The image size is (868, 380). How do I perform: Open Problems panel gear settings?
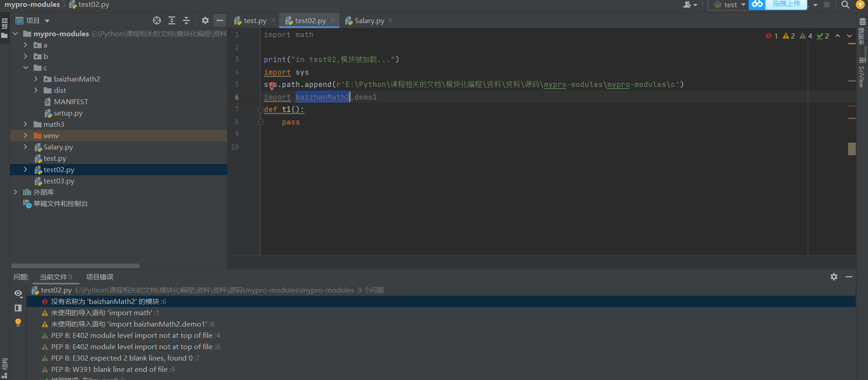coord(834,277)
